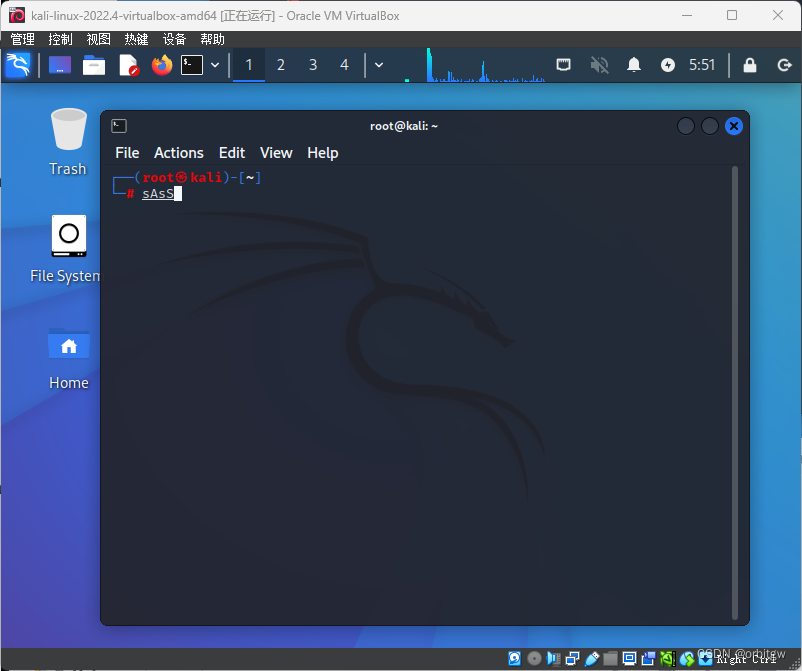Image resolution: width=802 pixels, height=671 pixels.
Task: Click VirtualBox optical drive status icon
Action: [x=534, y=658]
